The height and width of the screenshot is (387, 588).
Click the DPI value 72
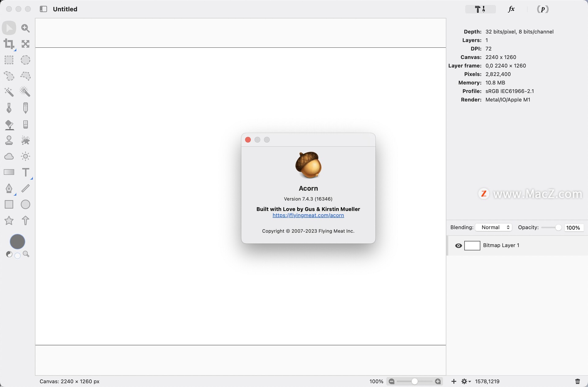[x=488, y=49]
